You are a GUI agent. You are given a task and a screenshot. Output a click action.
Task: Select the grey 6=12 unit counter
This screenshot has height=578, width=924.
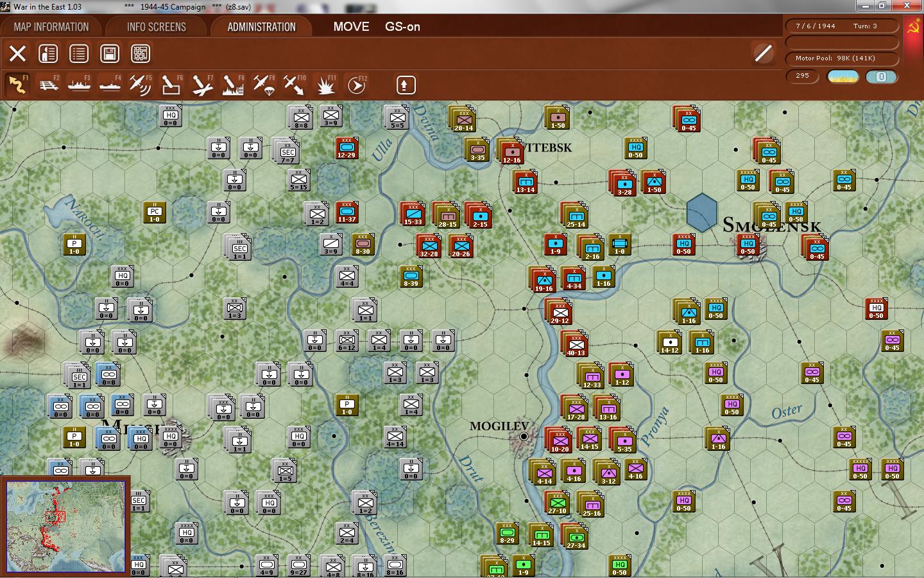(x=346, y=340)
